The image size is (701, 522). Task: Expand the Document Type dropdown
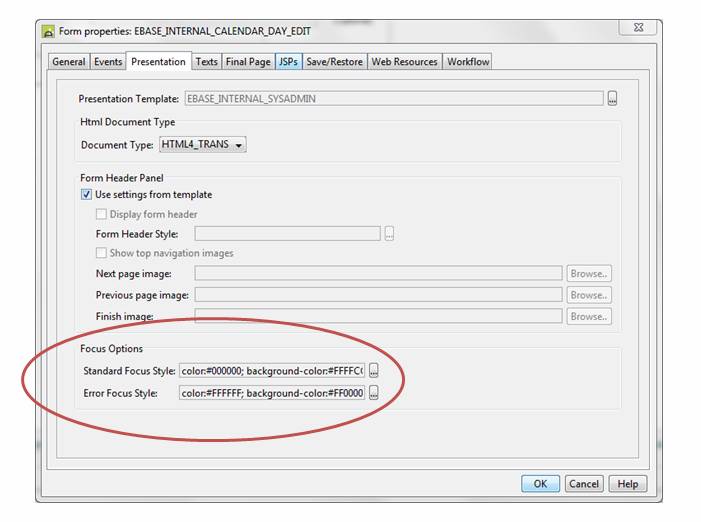click(x=203, y=145)
